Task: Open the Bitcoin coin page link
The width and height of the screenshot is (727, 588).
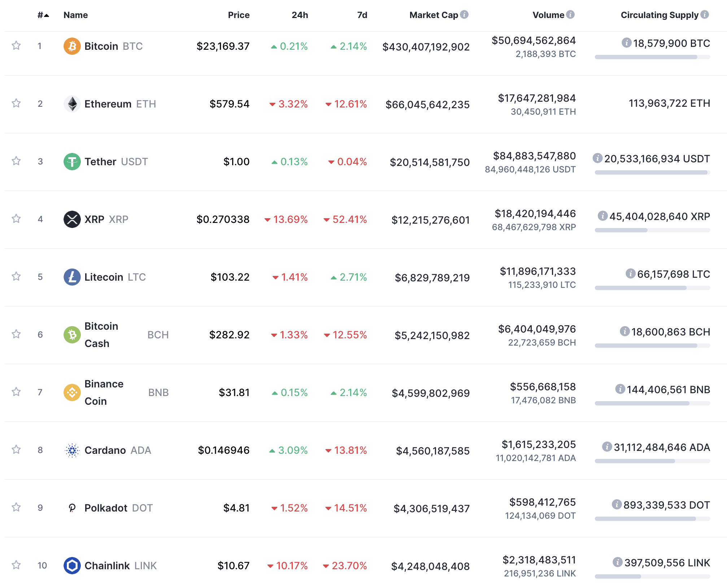Action: [101, 46]
